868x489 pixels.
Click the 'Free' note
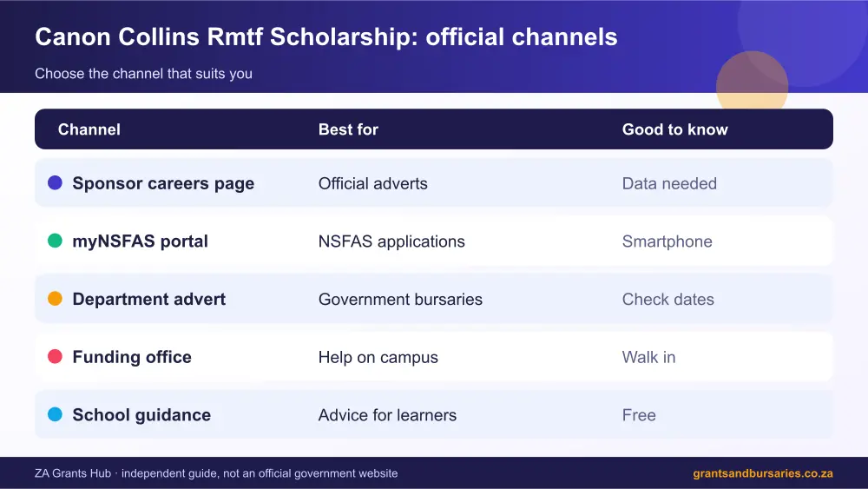639,415
